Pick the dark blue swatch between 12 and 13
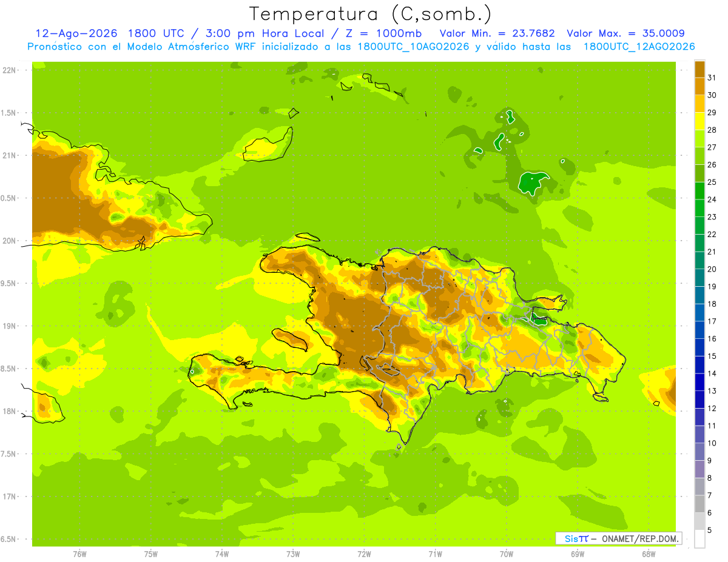 [699, 400]
